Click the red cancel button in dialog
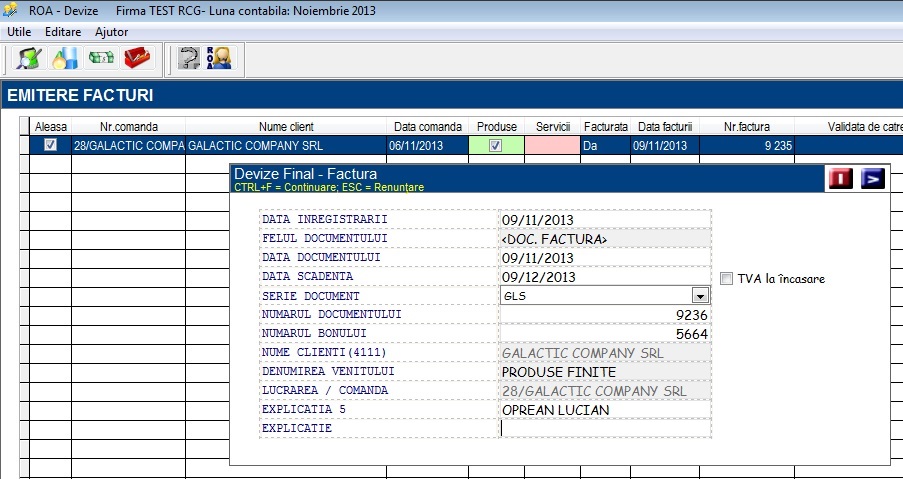The height and width of the screenshot is (479, 903). pos(841,179)
